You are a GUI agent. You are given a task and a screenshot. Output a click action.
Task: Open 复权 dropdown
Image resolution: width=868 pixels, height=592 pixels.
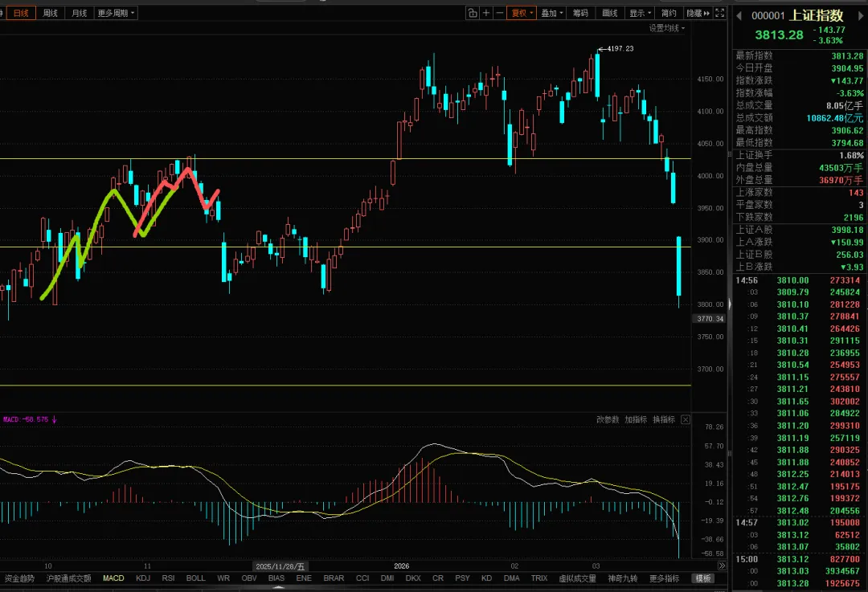coord(522,13)
